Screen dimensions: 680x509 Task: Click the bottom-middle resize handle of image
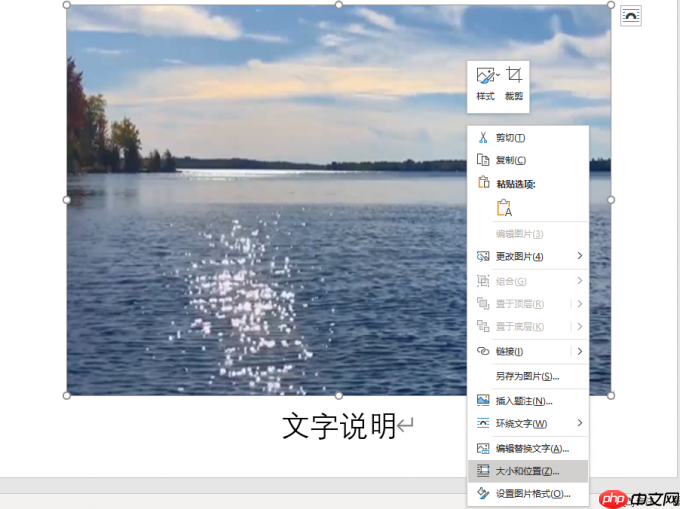coord(339,395)
